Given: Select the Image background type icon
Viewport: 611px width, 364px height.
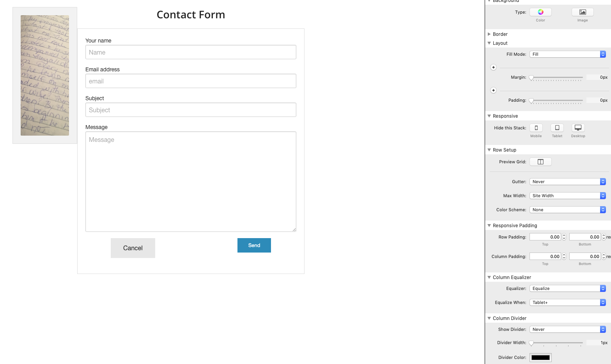Looking at the screenshot, I should (x=583, y=12).
